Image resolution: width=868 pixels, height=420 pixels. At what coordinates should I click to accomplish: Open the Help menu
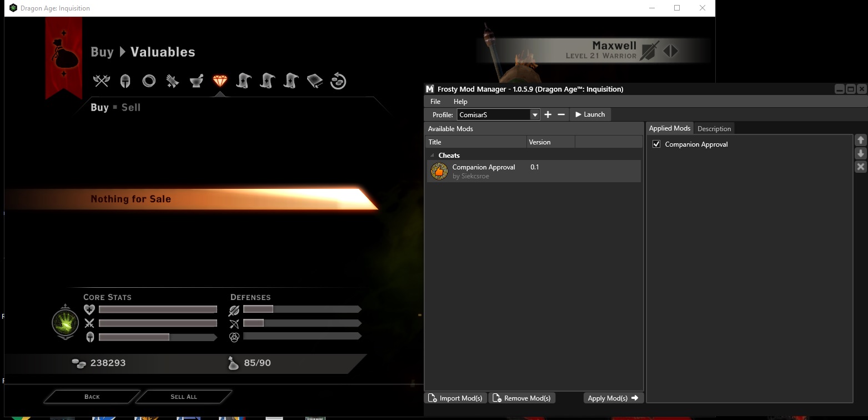point(460,102)
